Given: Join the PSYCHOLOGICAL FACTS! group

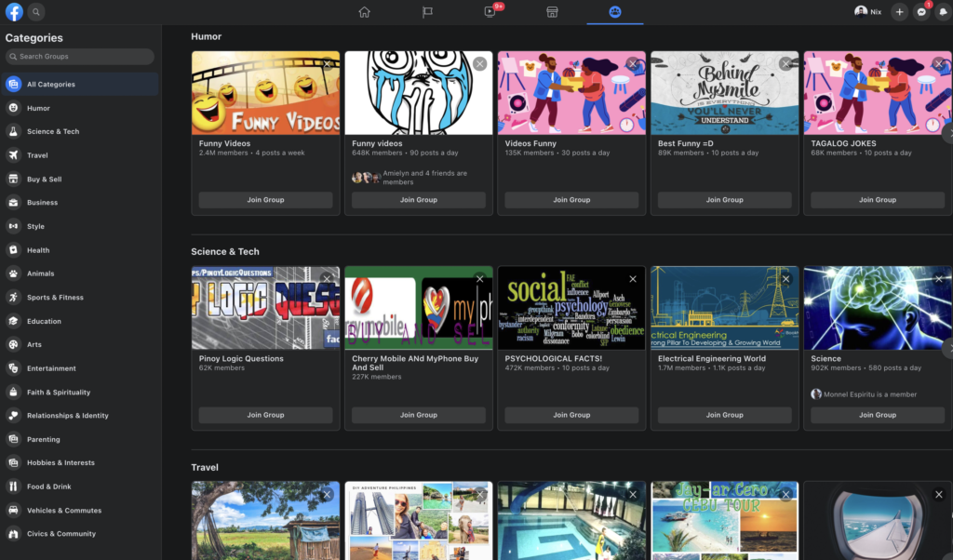Looking at the screenshot, I should click(x=571, y=415).
